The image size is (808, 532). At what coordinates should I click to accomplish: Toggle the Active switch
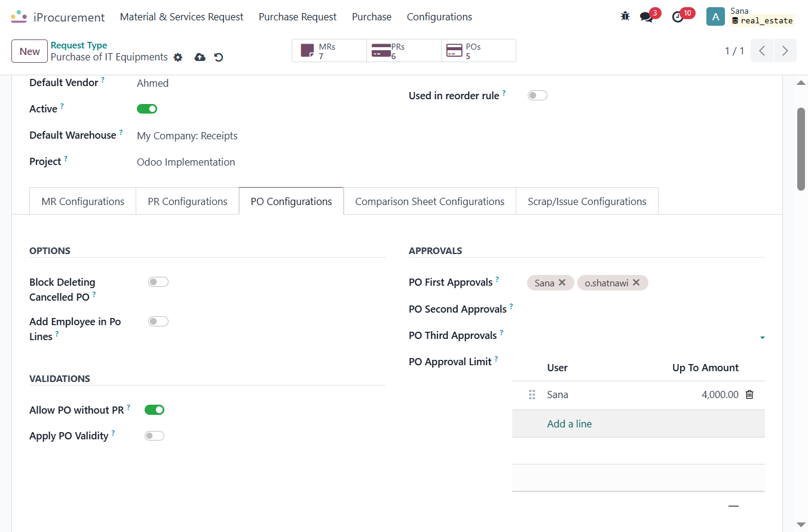(x=147, y=109)
